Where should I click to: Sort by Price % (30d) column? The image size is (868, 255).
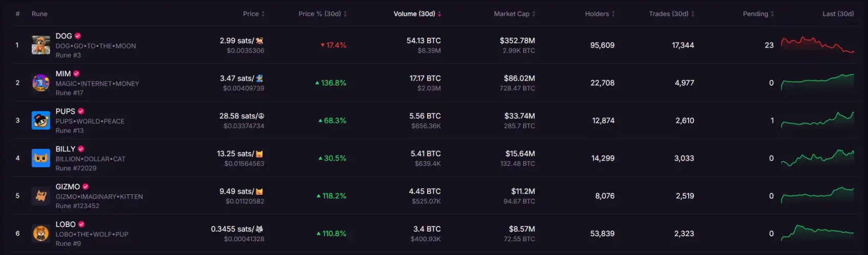point(322,14)
